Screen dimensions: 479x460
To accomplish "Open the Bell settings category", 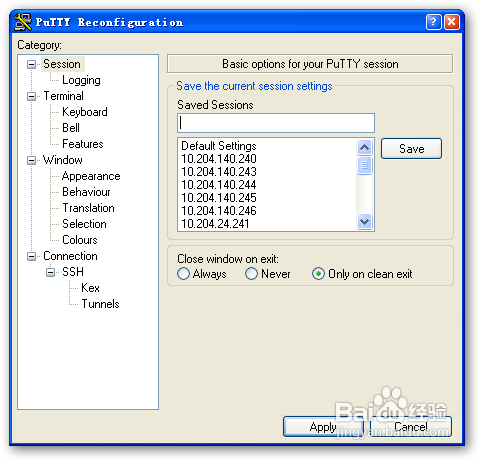I will point(71,128).
